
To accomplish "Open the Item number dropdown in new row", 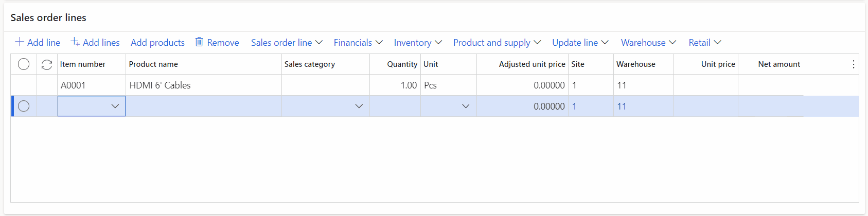I will (115, 106).
